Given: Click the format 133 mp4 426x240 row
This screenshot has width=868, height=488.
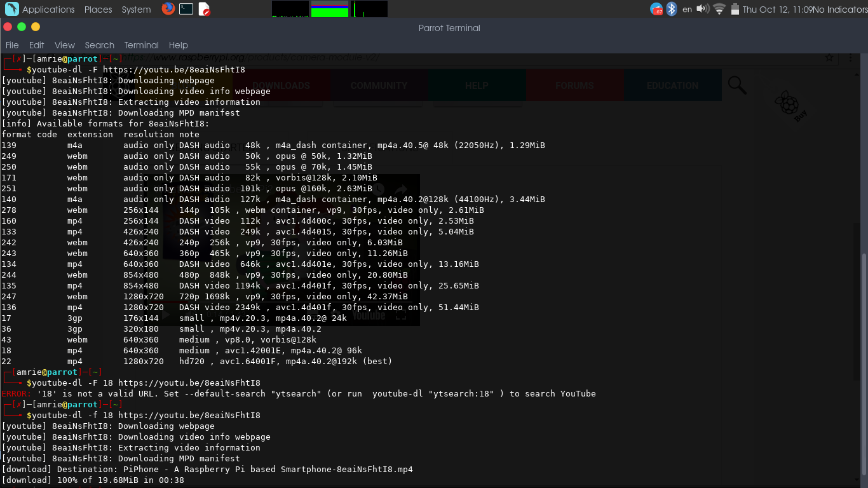Looking at the screenshot, I should [238, 232].
